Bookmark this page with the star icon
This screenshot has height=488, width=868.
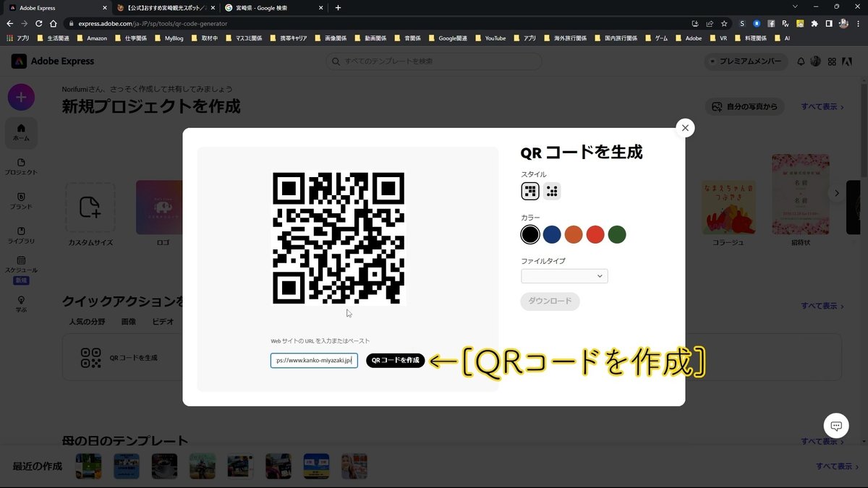tap(724, 24)
